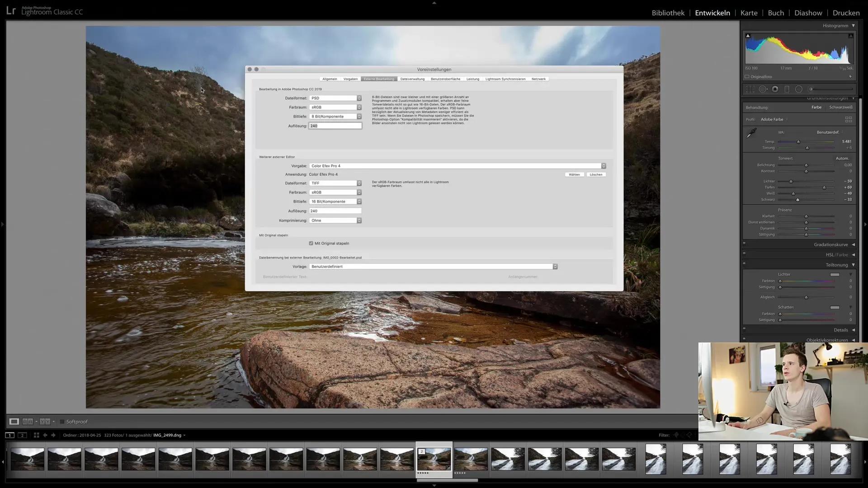Open the Dateiverwaltung tab
Screen dimensions: 868x488
click(412, 79)
